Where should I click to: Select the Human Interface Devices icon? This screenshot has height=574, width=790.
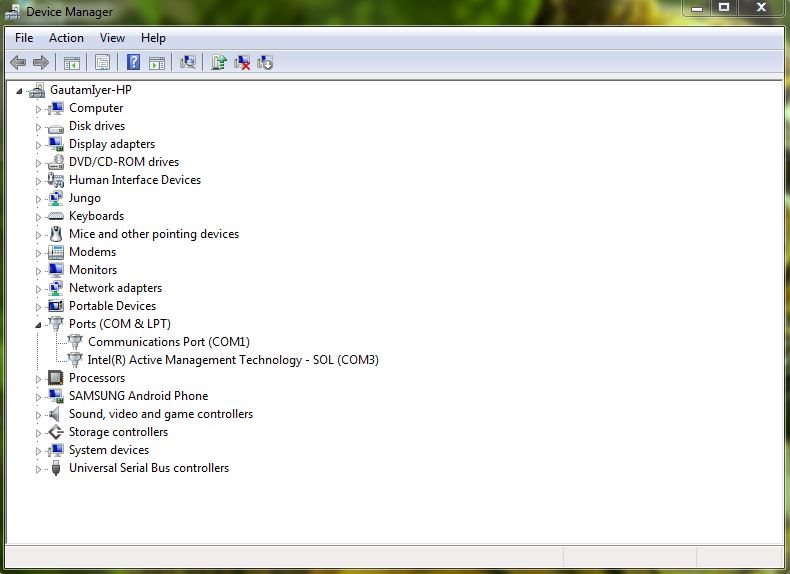(56, 180)
